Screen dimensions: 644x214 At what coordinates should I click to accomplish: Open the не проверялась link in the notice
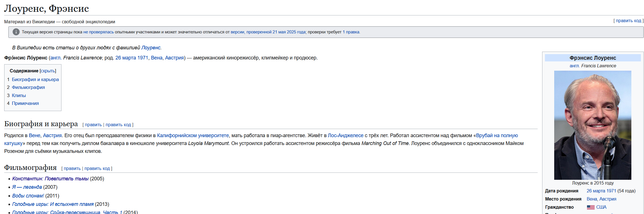[98, 32]
